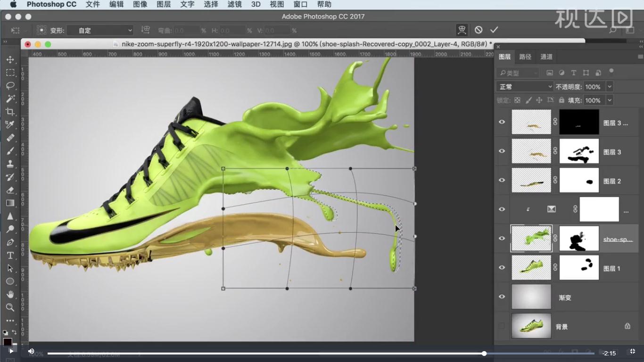Open the 文件 menu
The height and width of the screenshot is (362, 644).
93,4
